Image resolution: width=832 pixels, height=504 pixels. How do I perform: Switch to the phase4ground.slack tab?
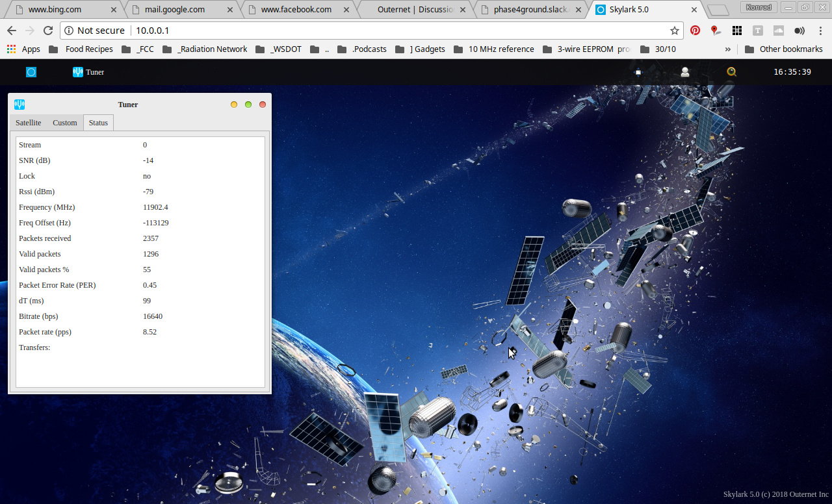tap(530, 10)
